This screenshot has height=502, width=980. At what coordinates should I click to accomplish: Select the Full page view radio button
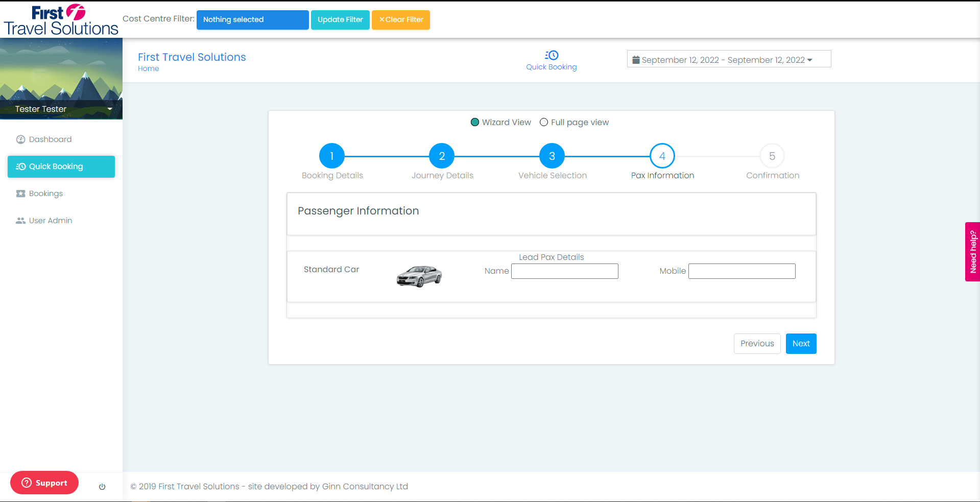[x=544, y=123]
